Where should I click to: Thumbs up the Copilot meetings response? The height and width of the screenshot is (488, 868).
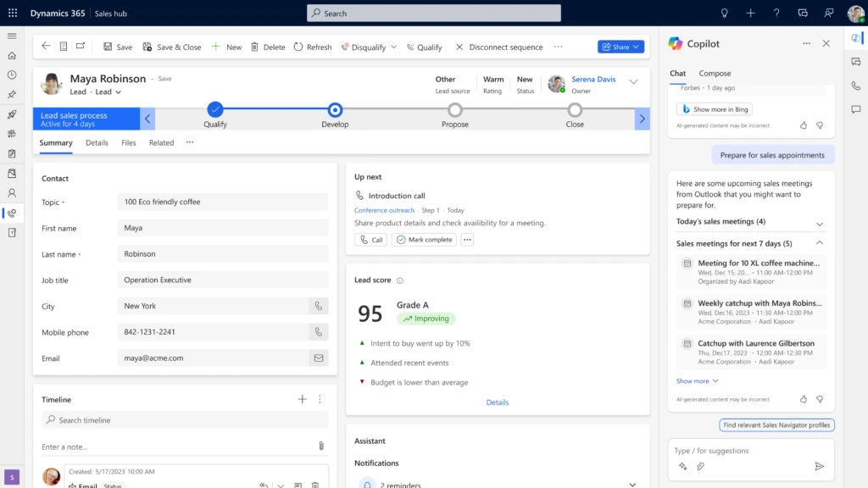click(803, 398)
